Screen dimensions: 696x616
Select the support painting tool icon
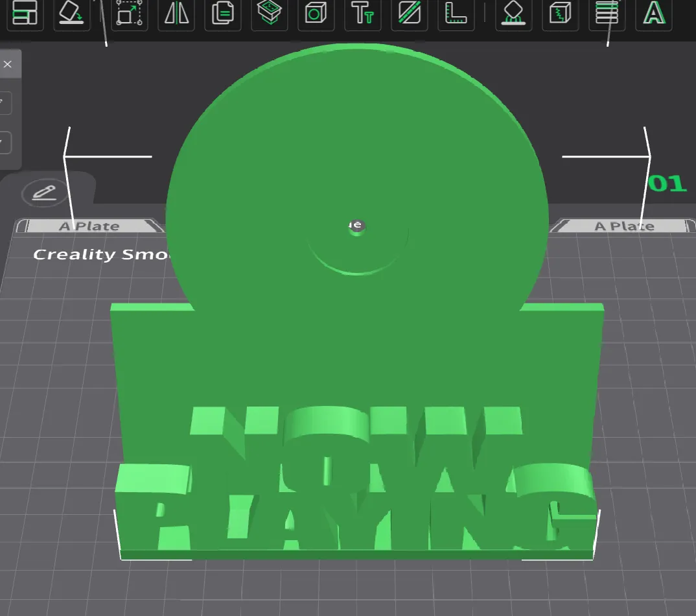point(513,14)
